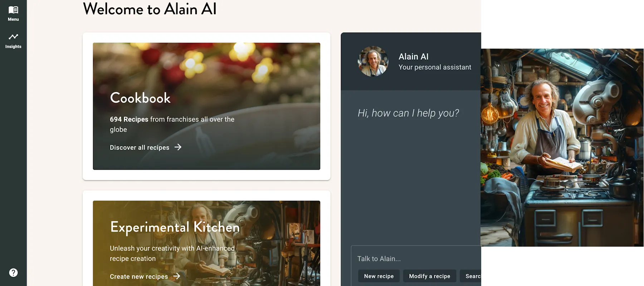Image resolution: width=644 pixels, height=286 pixels.
Task: Click the Cookbook heading
Action: 140,98
